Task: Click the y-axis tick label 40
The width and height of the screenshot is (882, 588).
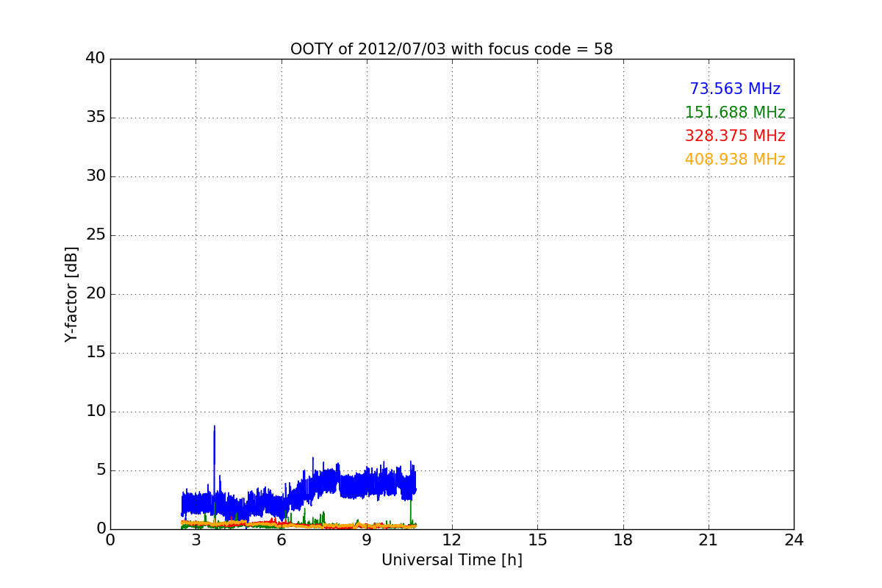Action: 96,59
